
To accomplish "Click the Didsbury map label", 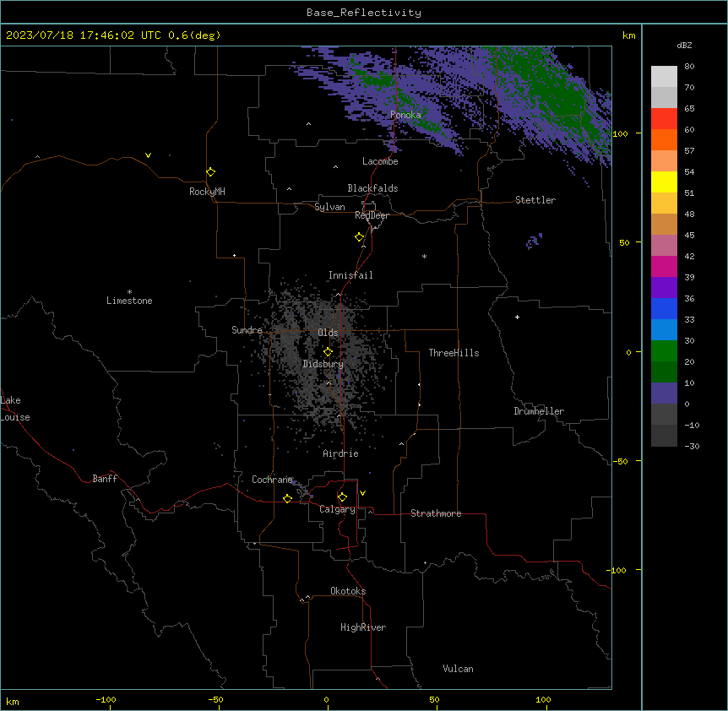I will 323,364.
